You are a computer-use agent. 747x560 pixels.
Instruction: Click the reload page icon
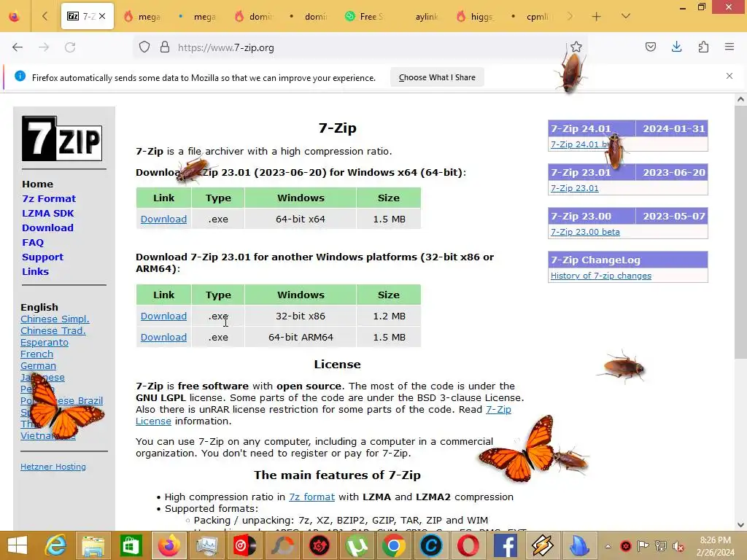tap(70, 47)
